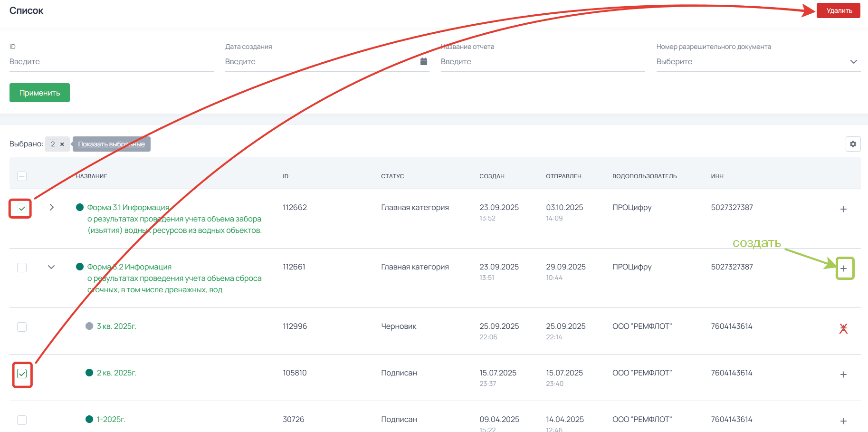Expand the Форма 3.1 row chevron
This screenshot has width=868, height=432.
[51, 207]
